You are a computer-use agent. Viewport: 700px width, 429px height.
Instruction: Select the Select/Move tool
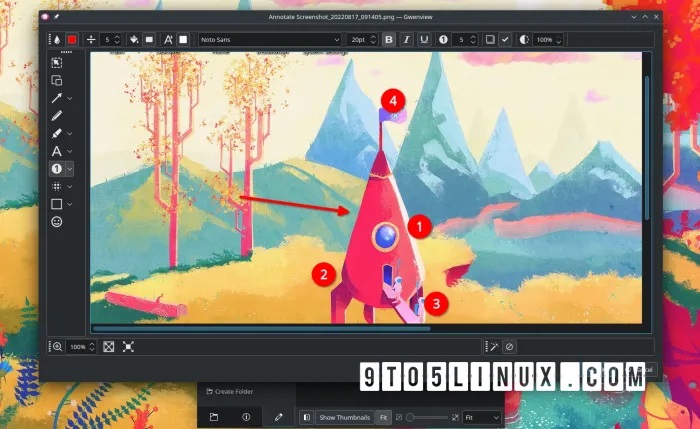coord(57,62)
